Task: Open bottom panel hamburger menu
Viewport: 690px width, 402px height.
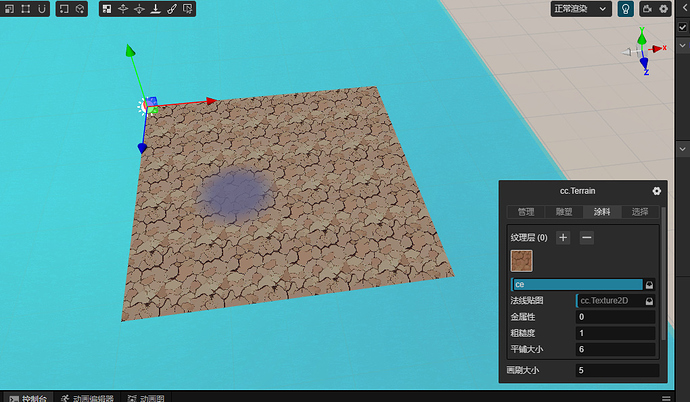Action: [x=666, y=398]
